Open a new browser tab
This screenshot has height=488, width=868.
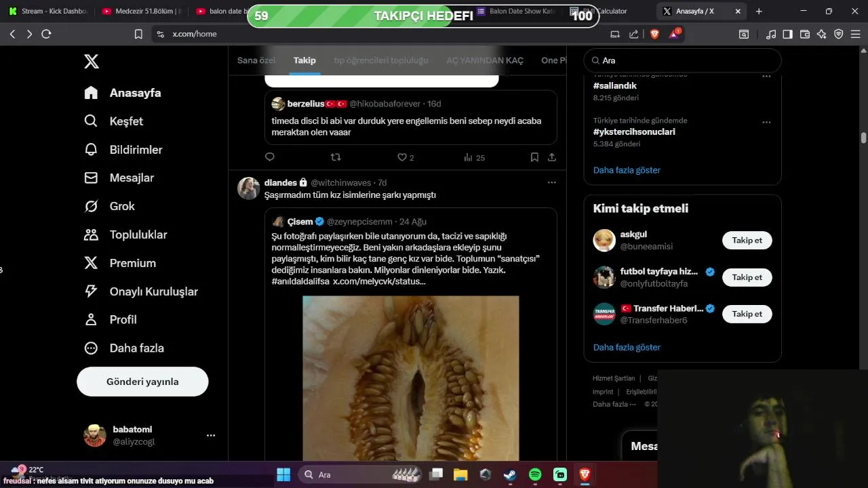[x=759, y=11]
